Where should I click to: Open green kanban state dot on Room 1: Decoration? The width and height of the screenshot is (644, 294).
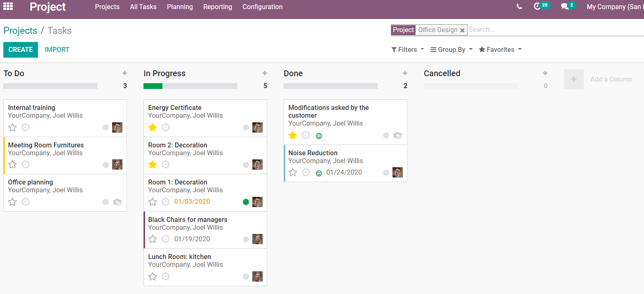[246, 202]
